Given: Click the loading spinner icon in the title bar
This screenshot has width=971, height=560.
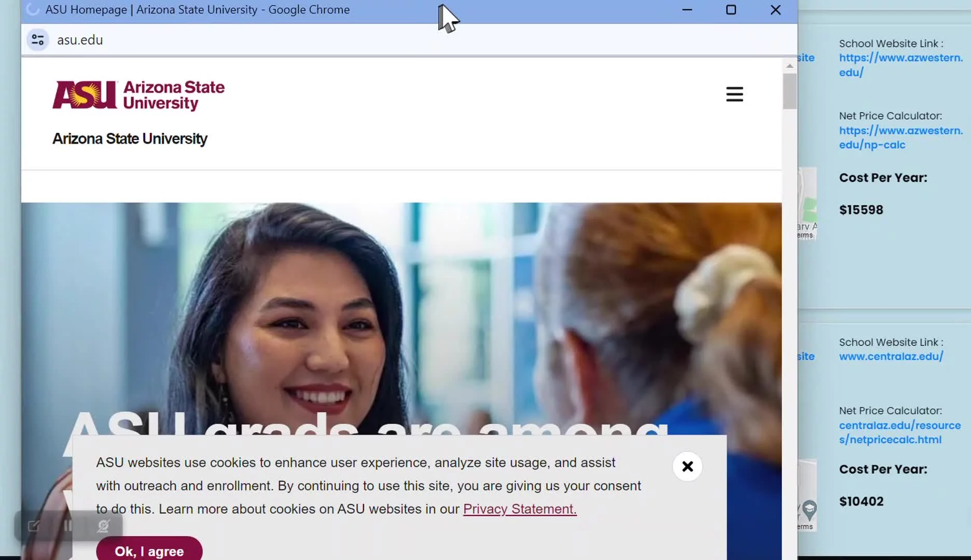Looking at the screenshot, I should [33, 9].
